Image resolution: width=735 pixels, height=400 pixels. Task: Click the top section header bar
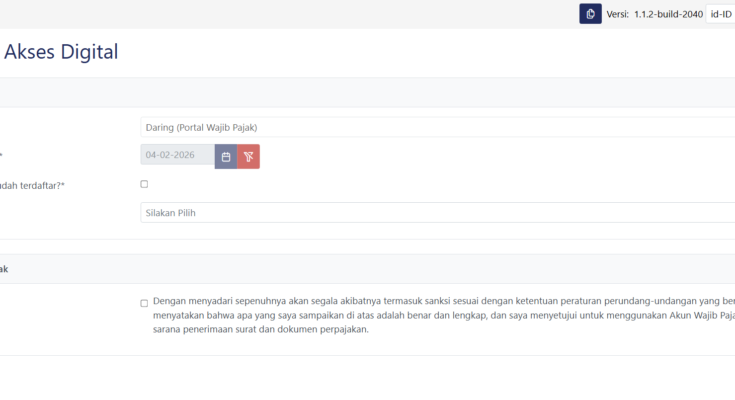click(x=367, y=92)
